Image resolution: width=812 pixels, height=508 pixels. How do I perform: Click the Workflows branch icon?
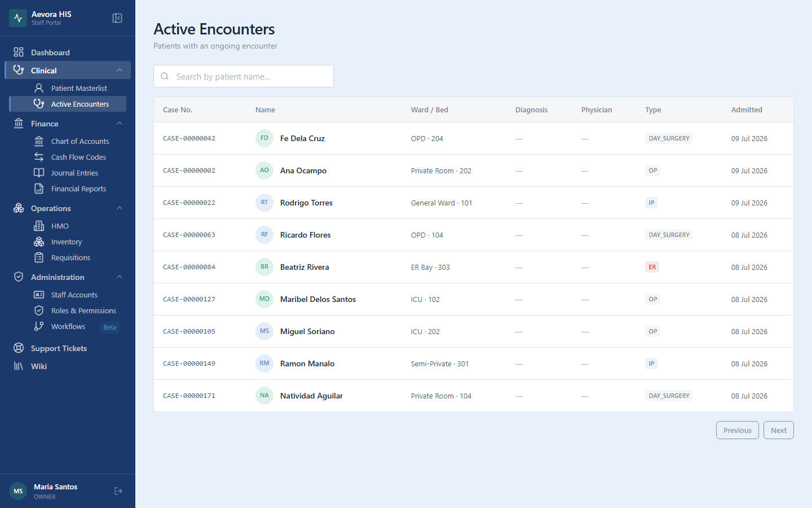39,326
